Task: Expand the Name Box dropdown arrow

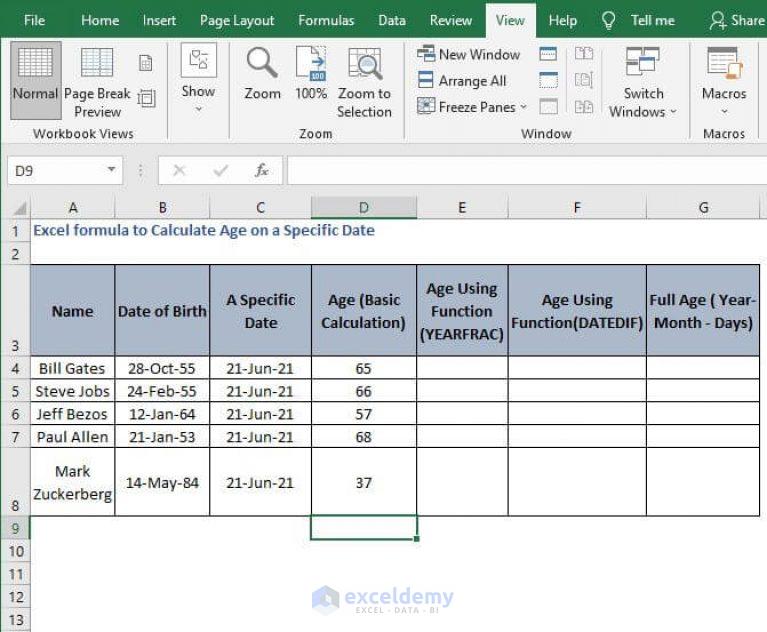Action: tap(112, 170)
